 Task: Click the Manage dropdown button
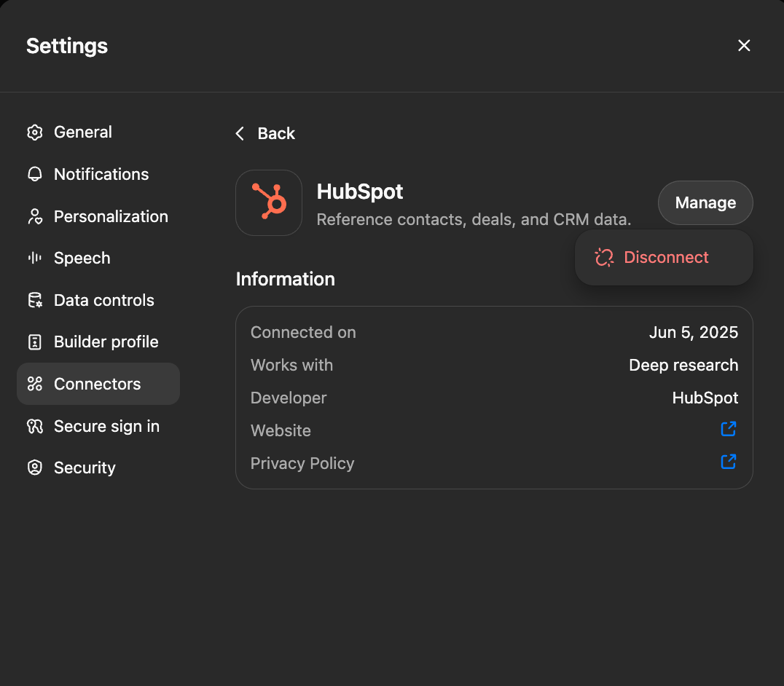[705, 202]
